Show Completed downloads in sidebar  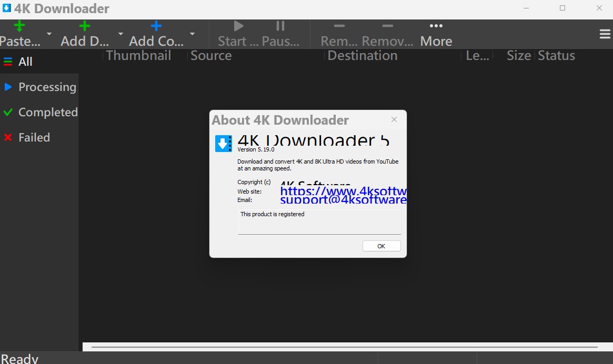(x=47, y=113)
